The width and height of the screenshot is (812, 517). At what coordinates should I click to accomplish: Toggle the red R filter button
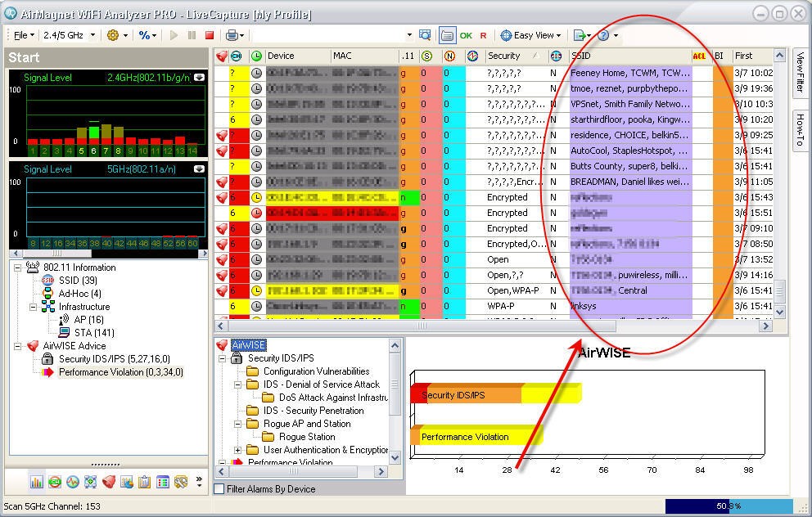[483, 35]
